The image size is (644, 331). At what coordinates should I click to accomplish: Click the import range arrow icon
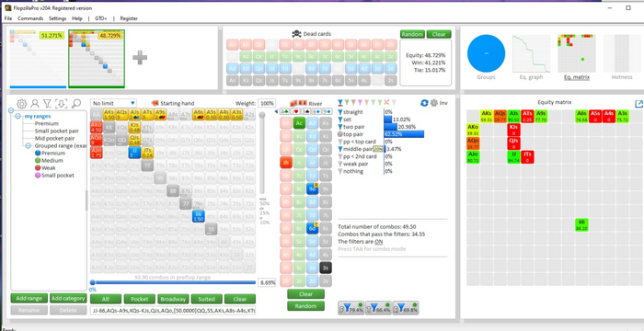(x=62, y=104)
